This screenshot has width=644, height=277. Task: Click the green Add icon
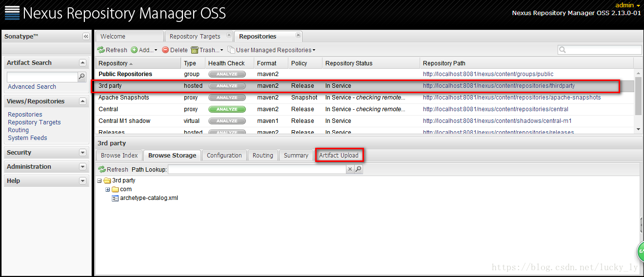tap(134, 50)
